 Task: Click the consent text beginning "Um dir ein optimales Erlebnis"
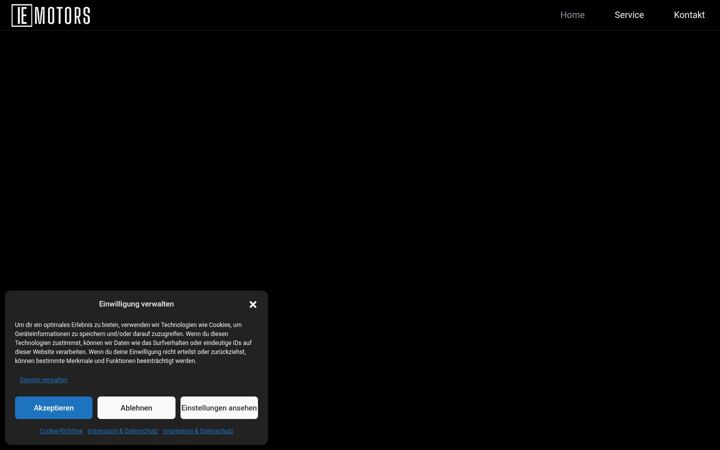[x=133, y=343]
